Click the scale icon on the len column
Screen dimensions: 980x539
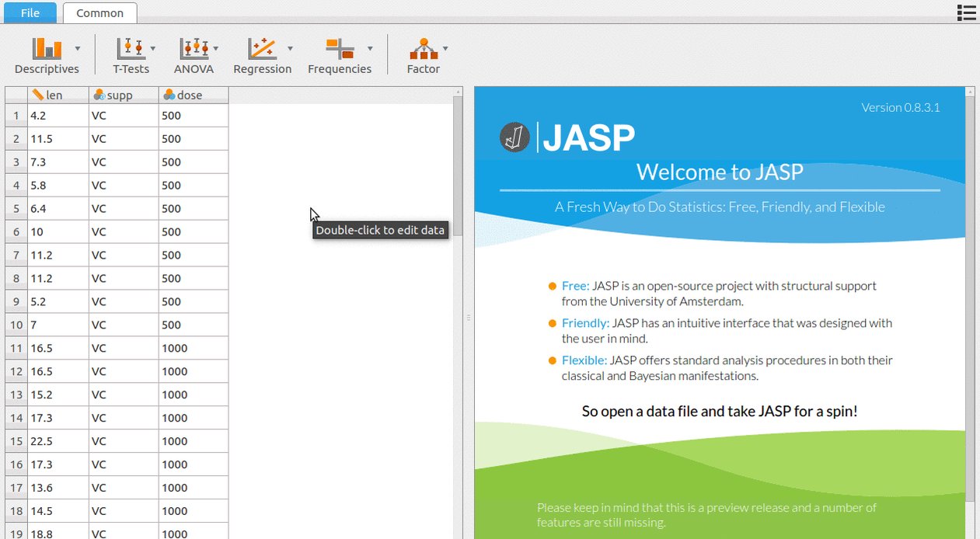tap(36, 94)
